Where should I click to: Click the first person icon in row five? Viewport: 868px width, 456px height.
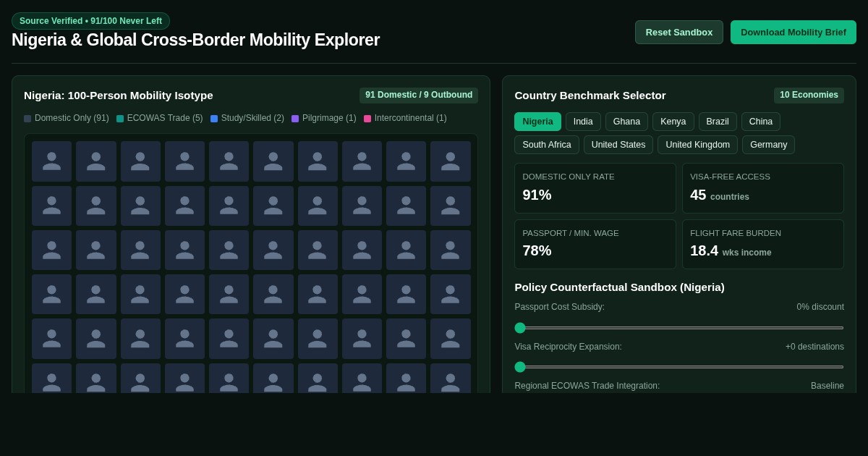[51, 339]
